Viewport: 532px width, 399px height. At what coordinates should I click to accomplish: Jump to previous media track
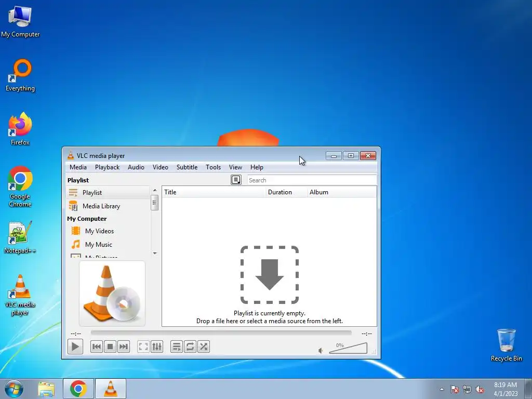click(x=97, y=347)
